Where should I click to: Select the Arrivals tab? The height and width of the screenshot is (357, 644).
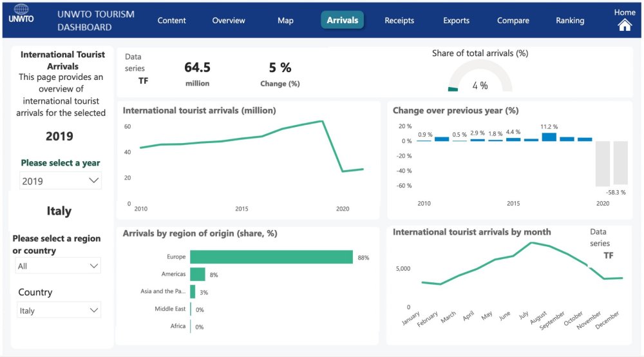pos(342,21)
